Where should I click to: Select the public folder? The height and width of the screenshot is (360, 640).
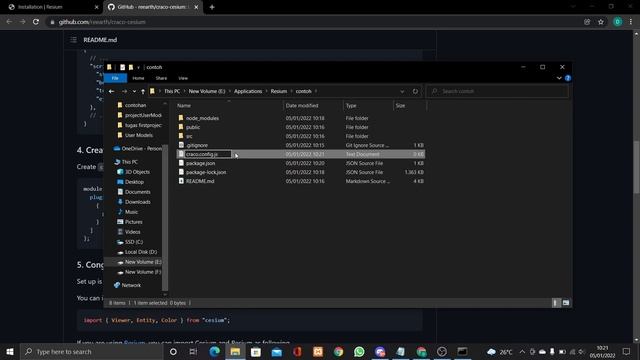point(193,127)
